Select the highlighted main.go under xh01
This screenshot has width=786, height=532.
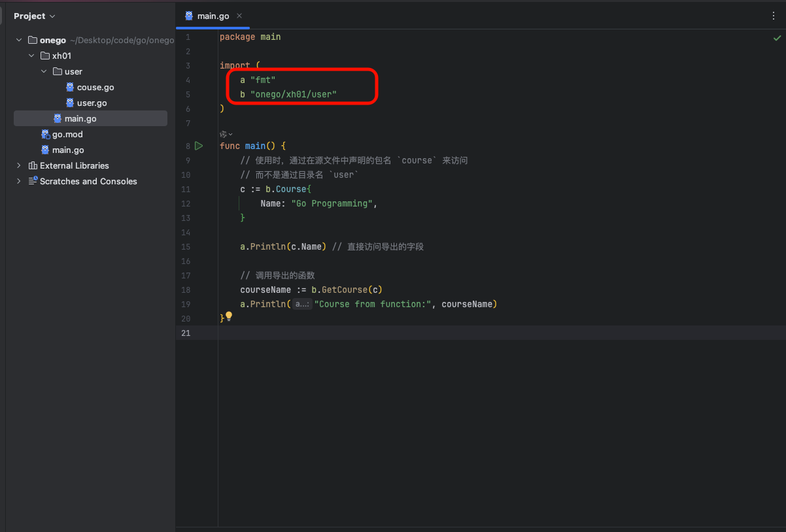(x=90, y=118)
